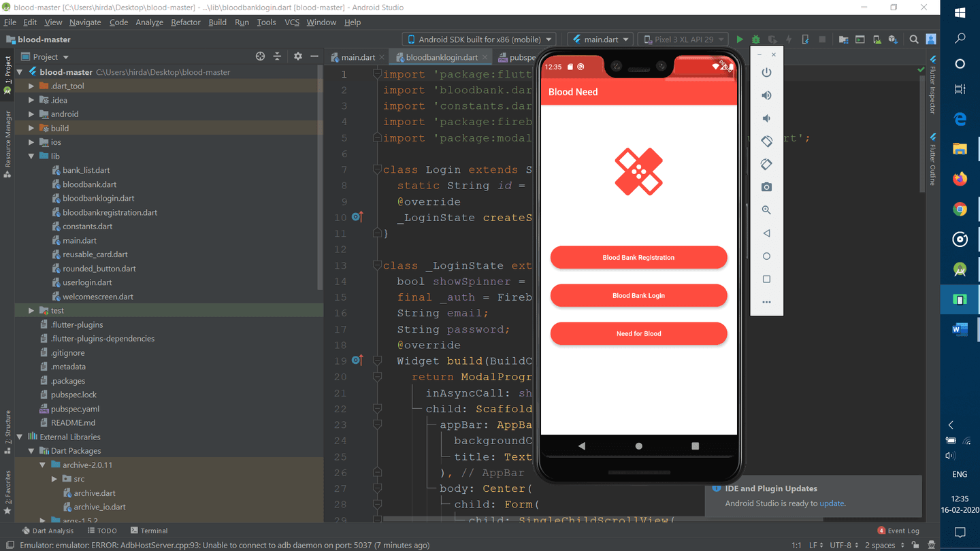Switch to main.dart editor tab
The image size is (980, 551).
358,57
